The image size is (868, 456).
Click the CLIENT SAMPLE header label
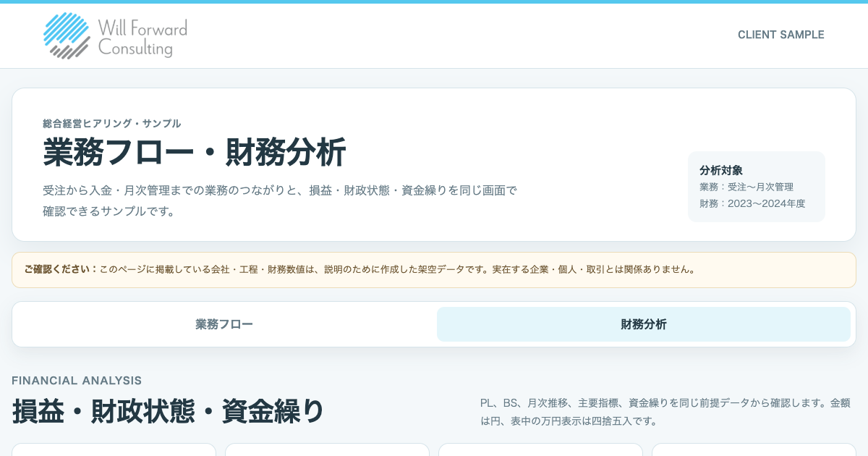click(781, 35)
